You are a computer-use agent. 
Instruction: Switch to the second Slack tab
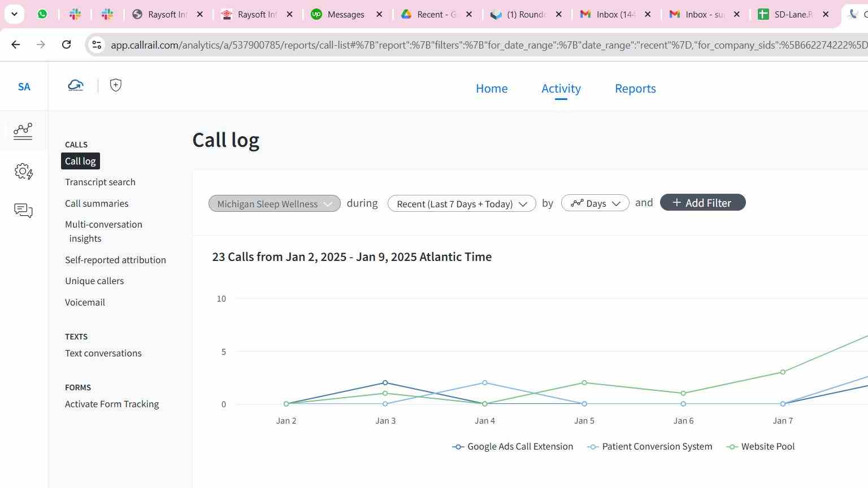click(107, 14)
